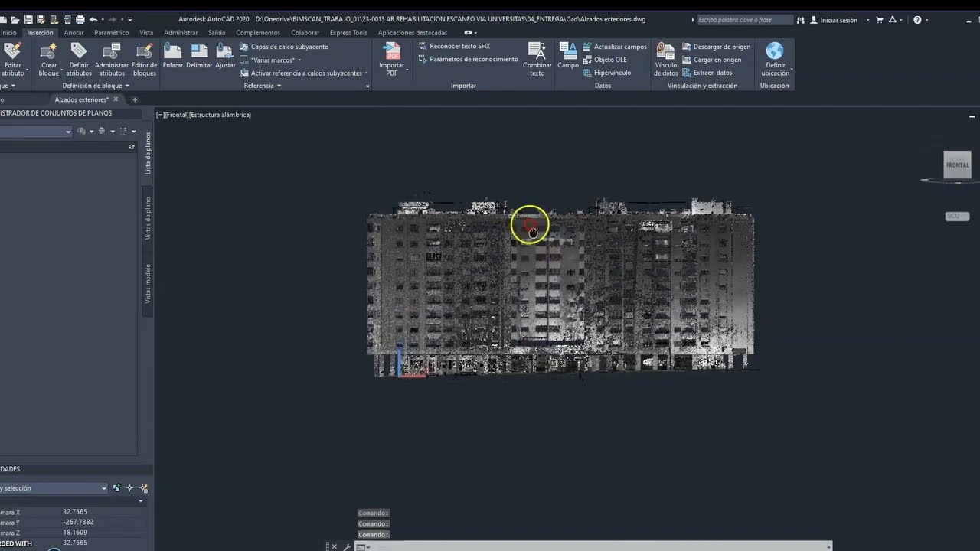Image resolution: width=980 pixels, height=551 pixels.
Task: Click Hipervínculo tool
Action: [607, 73]
